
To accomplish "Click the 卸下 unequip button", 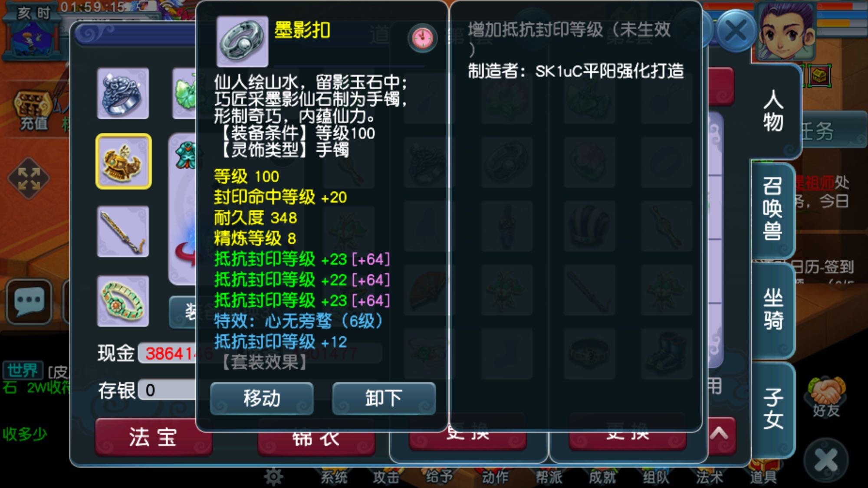I will coord(384,398).
